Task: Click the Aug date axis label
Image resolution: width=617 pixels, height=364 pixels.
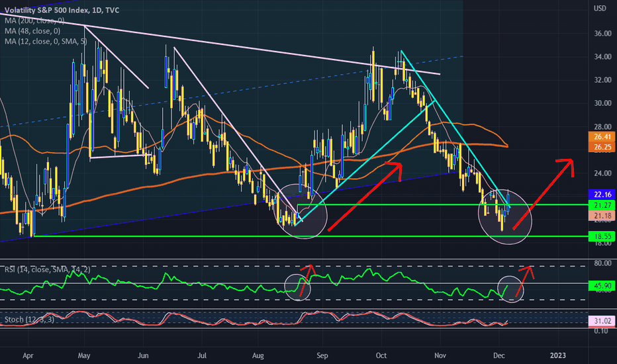Action: tap(258, 356)
